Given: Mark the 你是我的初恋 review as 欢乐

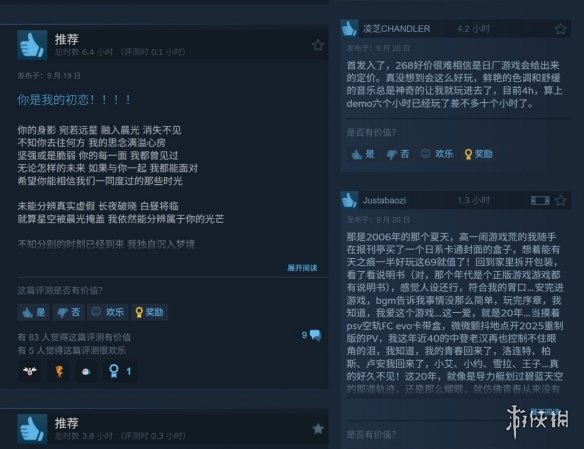Looking at the screenshot, I should coord(108,312).
